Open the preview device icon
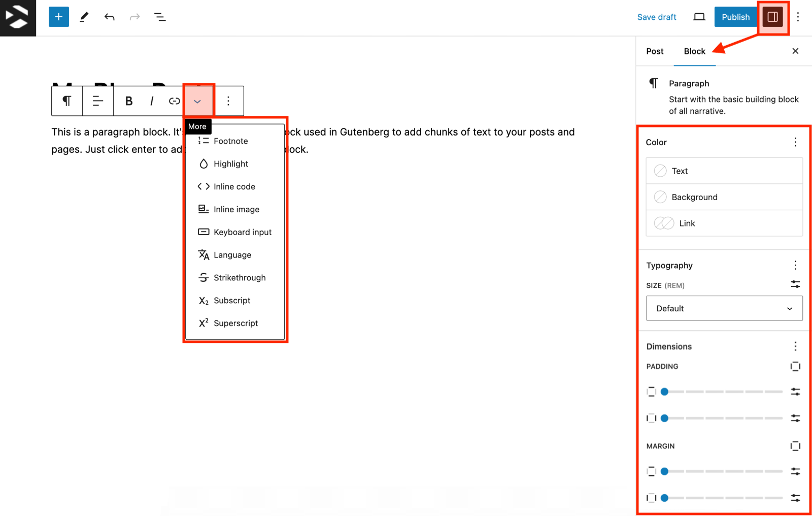This screenshot has height=516, width=812. pos(699,17)
